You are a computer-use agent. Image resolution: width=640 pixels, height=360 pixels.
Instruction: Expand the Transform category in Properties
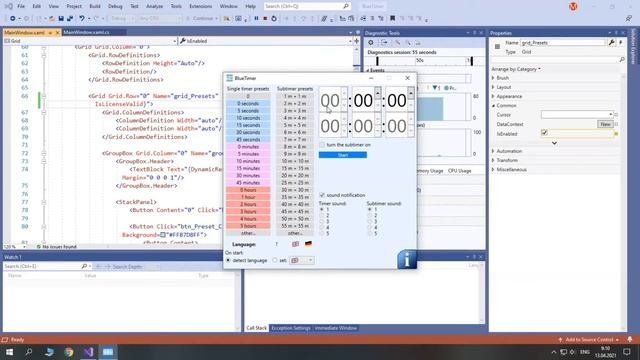point(493,160)
